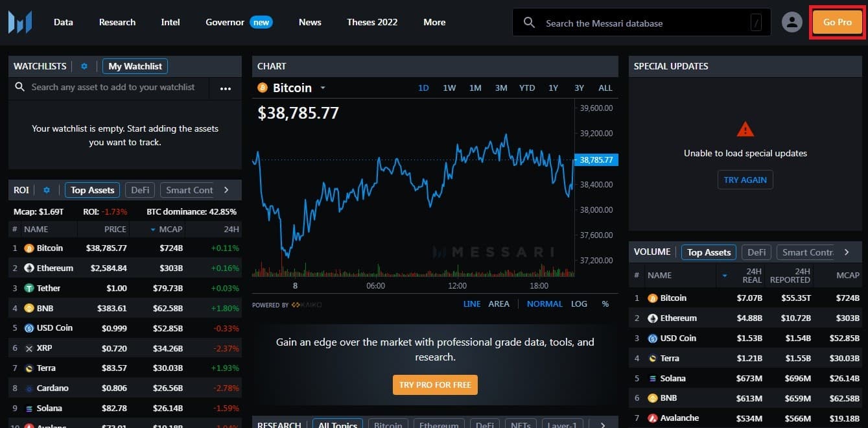The width and height of the screenshot is (868, 428).
Task: Click the Messari logo icon
Action: click(x=20, y=22)
